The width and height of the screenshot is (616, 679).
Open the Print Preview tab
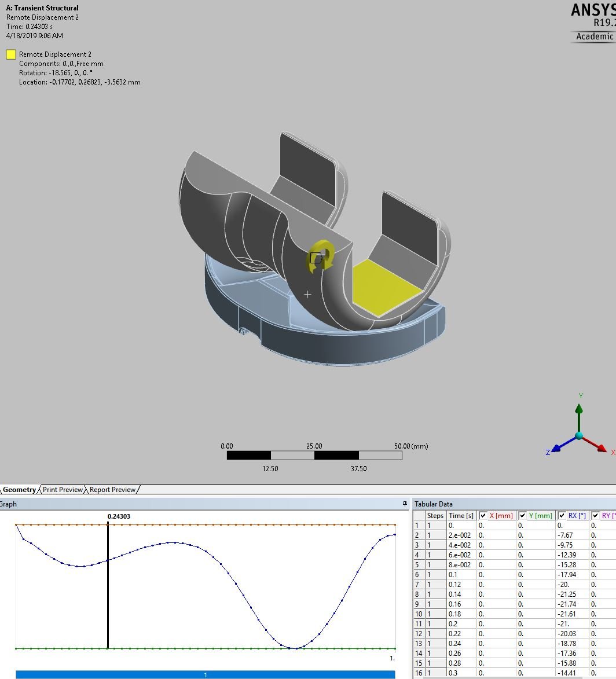pyautogui.click(x=63, y=489)
